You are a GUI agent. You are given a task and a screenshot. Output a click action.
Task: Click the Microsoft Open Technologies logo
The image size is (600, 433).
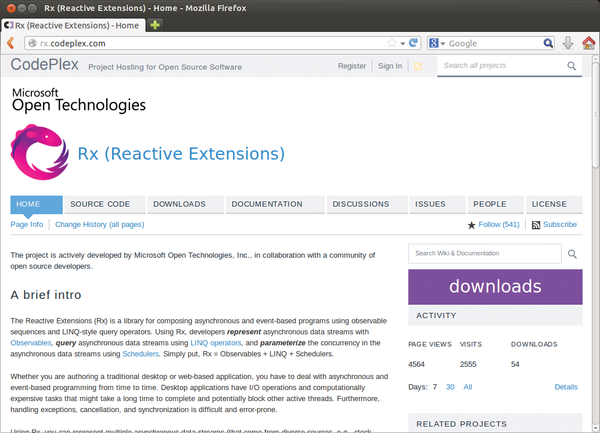tap(79, 100)
